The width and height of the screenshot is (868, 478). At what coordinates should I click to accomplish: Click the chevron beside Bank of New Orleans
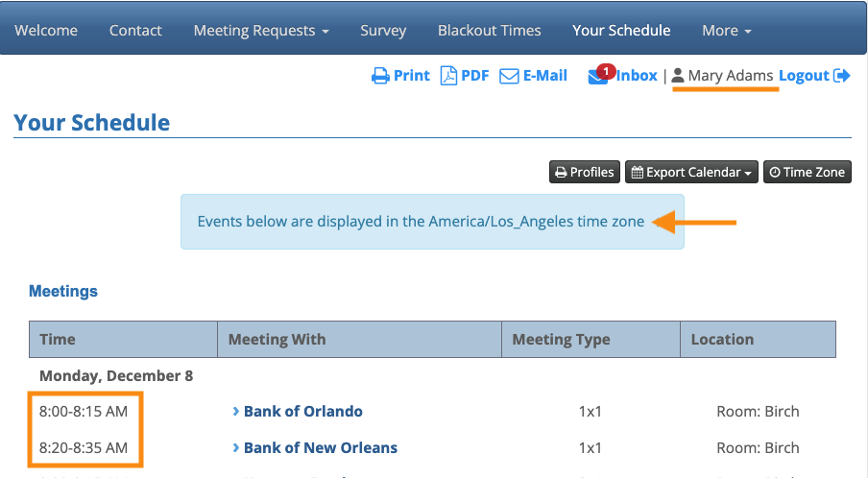[236, 448]
